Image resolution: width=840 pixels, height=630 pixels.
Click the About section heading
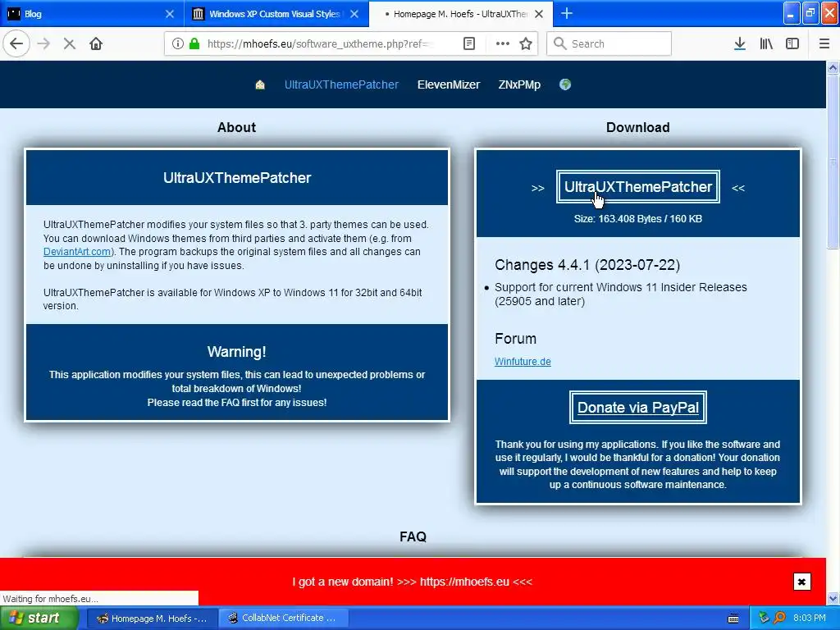click(x=236, y=127)
